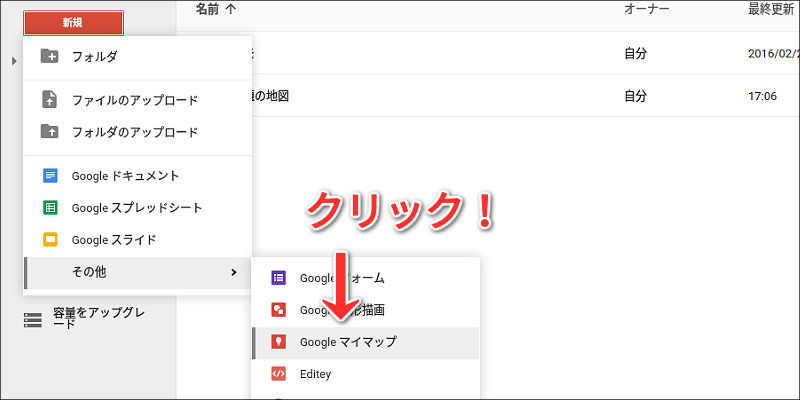Click the Google My Maps pin icon

point(278,342)
